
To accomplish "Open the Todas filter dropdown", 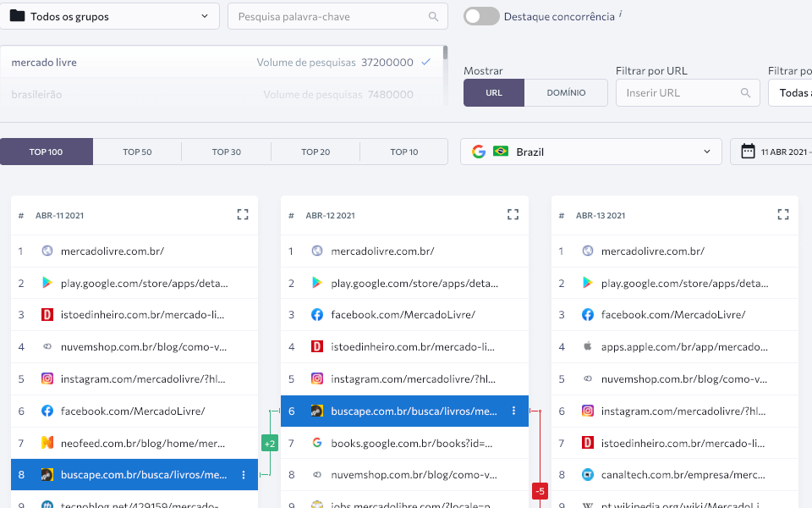I will tap(790, 93).
